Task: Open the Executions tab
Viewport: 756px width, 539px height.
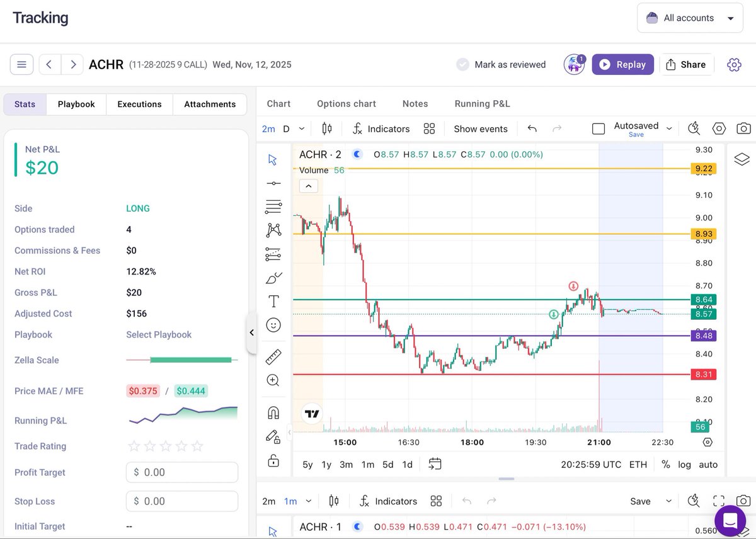Action: click(139, 104)
